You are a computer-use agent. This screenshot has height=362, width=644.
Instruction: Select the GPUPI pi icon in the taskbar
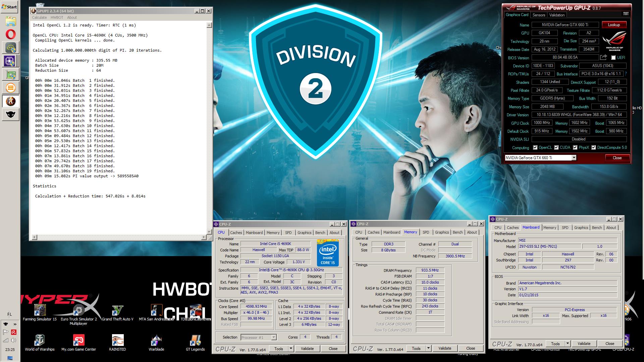(10, 101)
